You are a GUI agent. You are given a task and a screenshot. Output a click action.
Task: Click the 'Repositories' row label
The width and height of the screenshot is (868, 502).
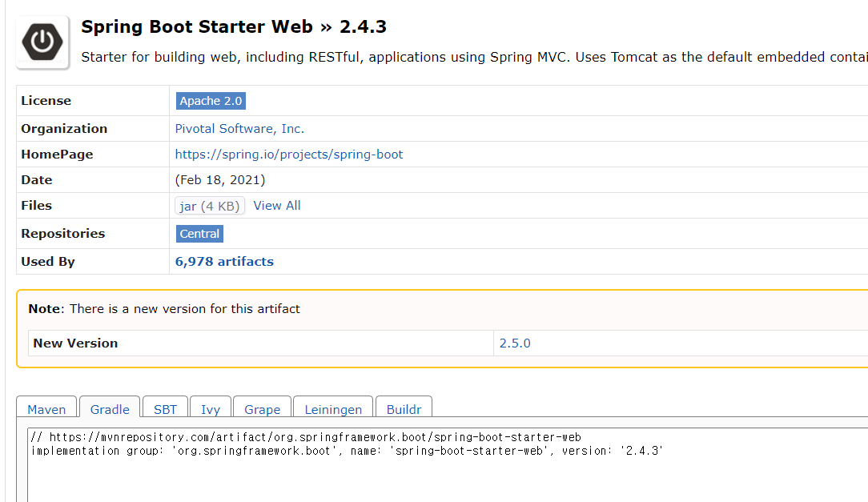coord(62,234)
